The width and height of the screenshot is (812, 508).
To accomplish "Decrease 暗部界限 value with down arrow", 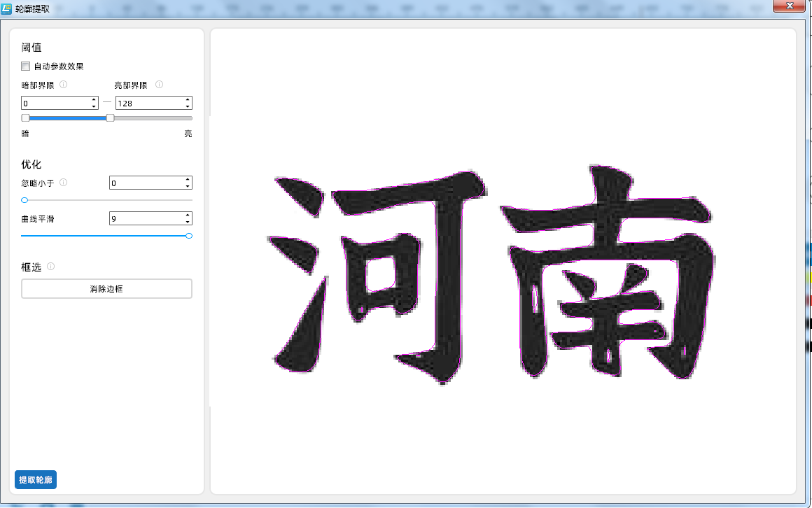I will [94, 106].
